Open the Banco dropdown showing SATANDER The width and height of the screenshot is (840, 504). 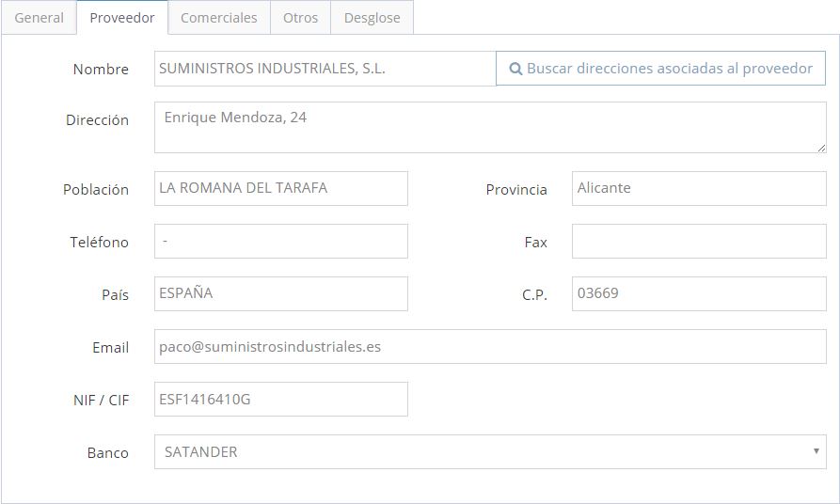pyautogui.click(x=490, y=451)
